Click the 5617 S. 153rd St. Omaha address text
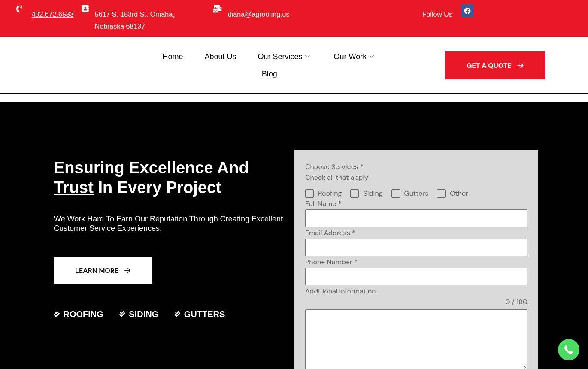588x369 pixels. point(134,20)
